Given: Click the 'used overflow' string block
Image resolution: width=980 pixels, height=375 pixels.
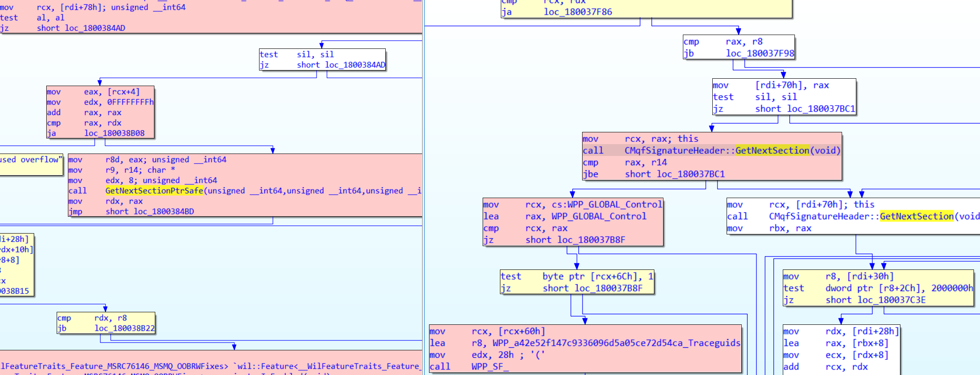Looking at the screenshot, I should [31, 164].
